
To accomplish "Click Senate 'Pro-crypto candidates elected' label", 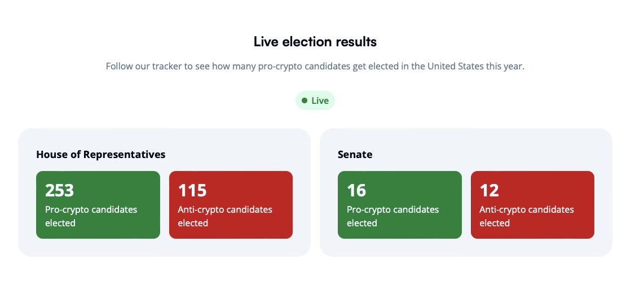I will tap(393, 216).
